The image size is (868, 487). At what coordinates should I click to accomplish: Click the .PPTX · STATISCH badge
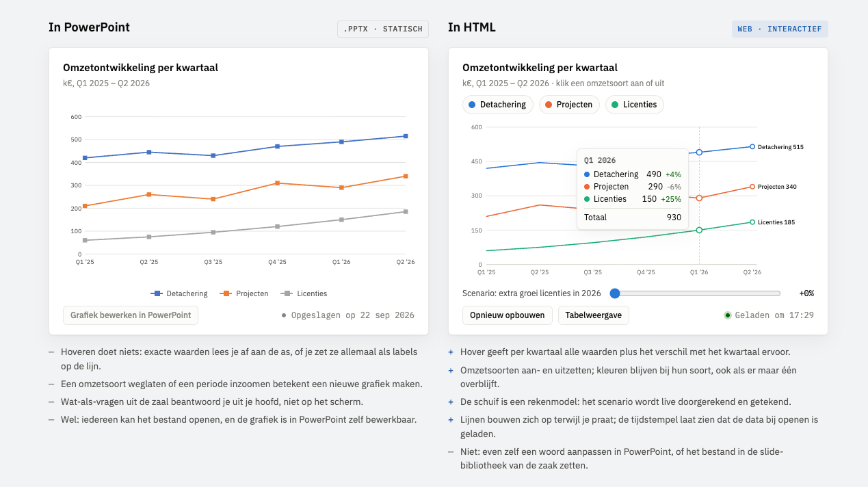pyautogui.click(x=383, y=29)
